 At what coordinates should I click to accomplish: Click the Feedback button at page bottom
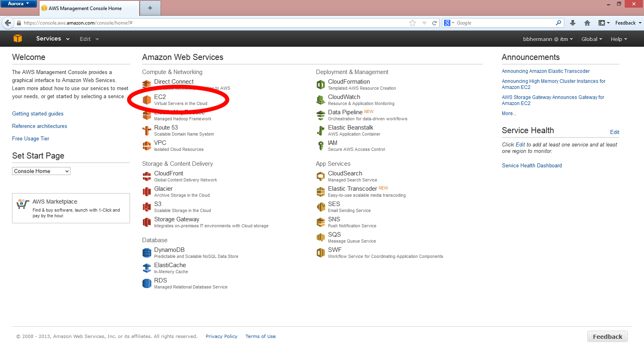tap(607, 336)
